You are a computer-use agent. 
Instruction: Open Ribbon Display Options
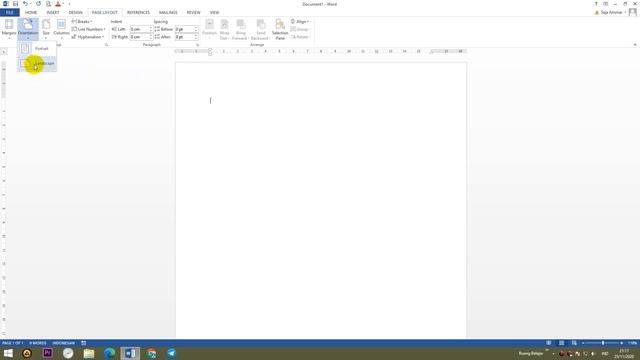[606, 4]
